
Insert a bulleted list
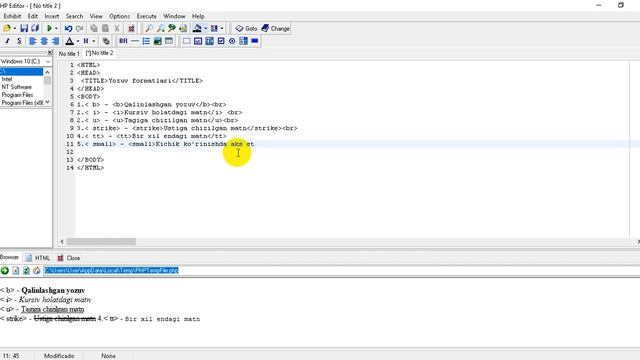click(x=146, y=41)
